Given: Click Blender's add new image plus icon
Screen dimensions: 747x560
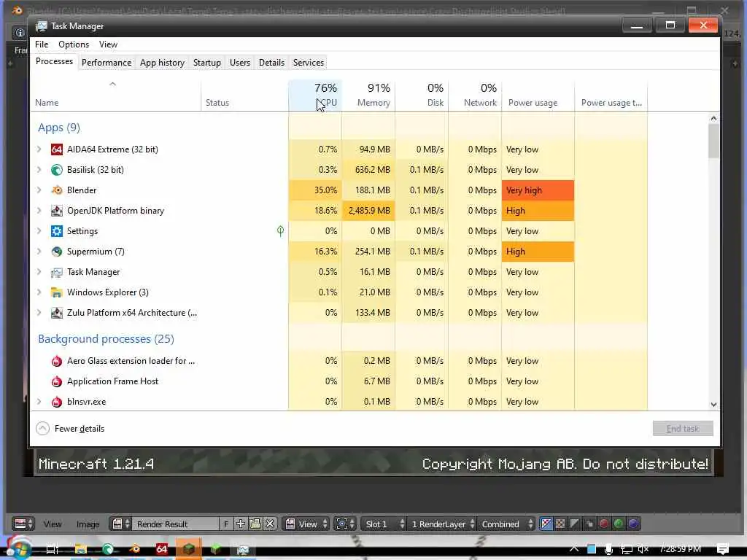Looking at the screenshot, I should coord(241,524).
